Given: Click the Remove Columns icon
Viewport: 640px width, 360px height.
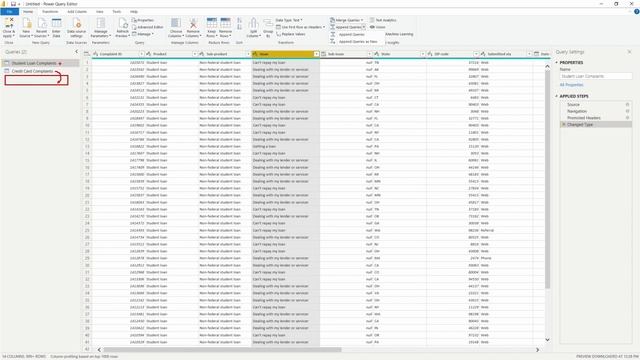Looking at the screenshot, I should [193, 23].
